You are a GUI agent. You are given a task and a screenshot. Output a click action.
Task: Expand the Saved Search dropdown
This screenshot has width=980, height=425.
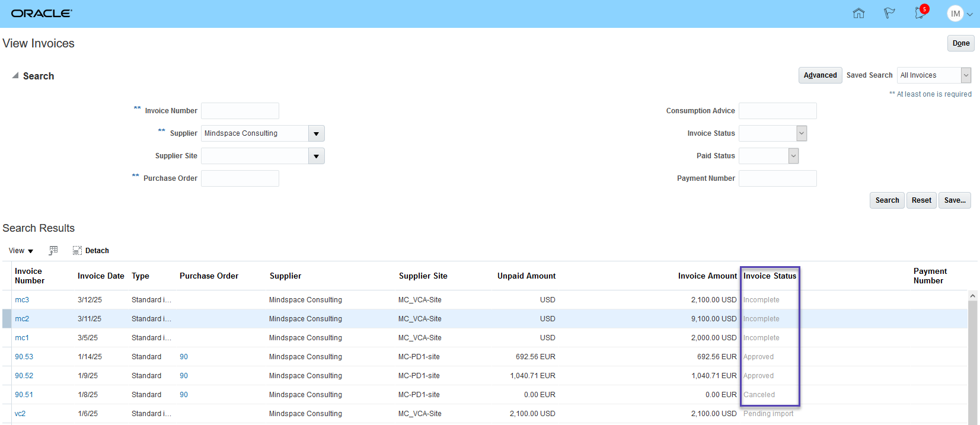click(966, 75)
